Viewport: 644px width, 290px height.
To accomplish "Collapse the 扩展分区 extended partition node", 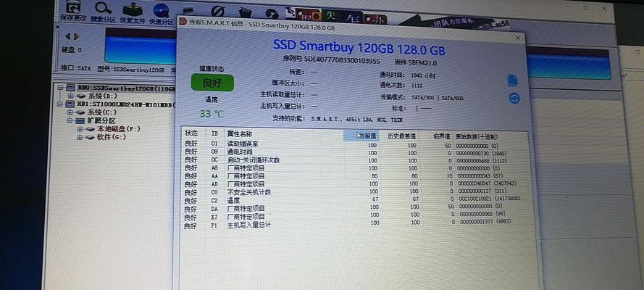I will [x=70, y=121].
